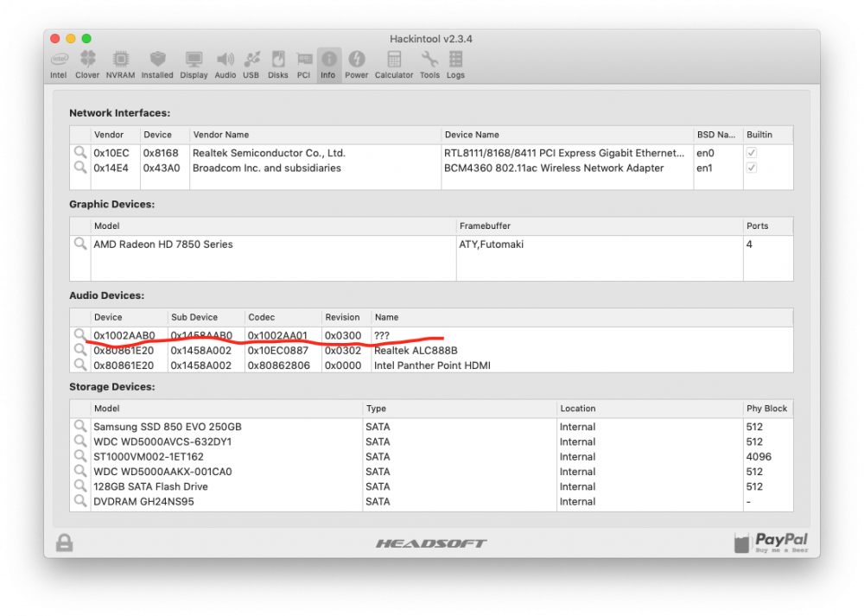
Task: Click magnifier icon for WDC WD5000AAKX-001CA0
Action: tap(80, 471)
